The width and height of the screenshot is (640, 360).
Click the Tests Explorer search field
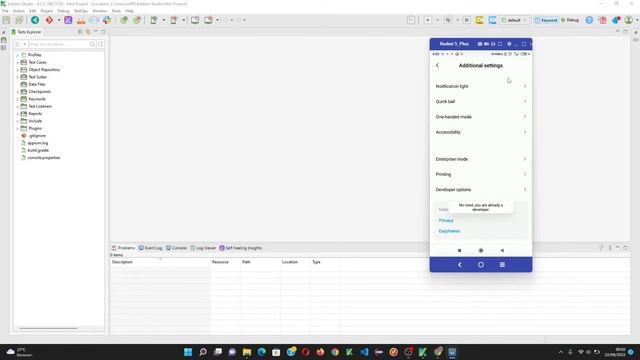(58, 44)
